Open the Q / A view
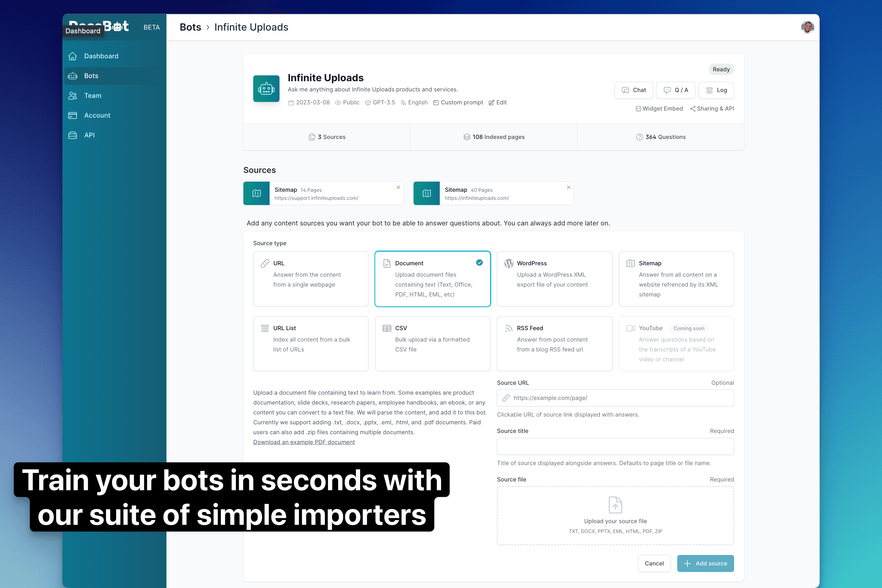Image resolution: width=882 pixels, height=588 pixels. coord(675,90)
